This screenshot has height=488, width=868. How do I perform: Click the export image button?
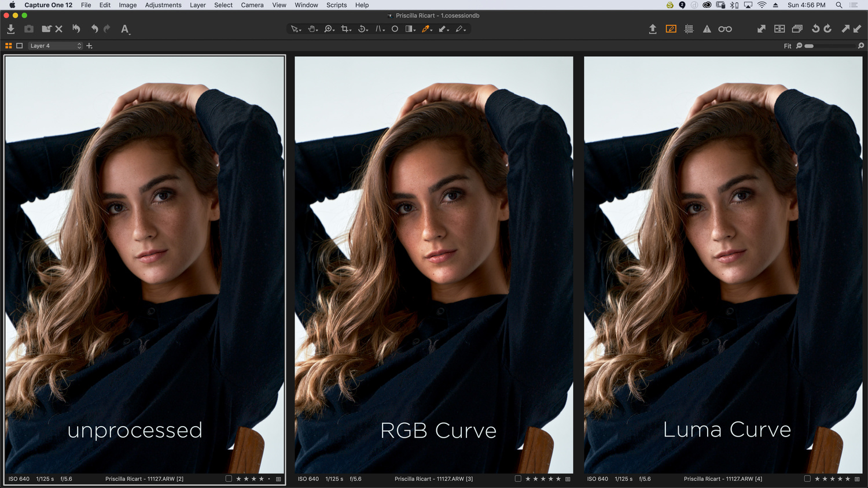[x=653, y=28]
